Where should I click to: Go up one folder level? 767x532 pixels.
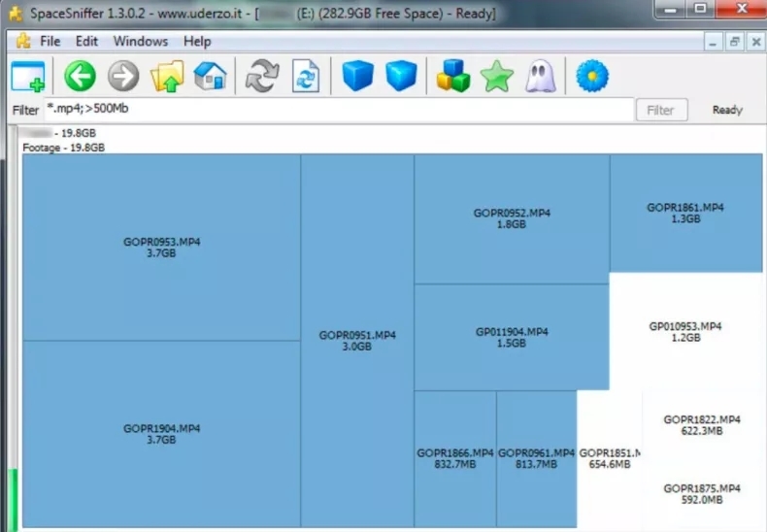(167, 77)
